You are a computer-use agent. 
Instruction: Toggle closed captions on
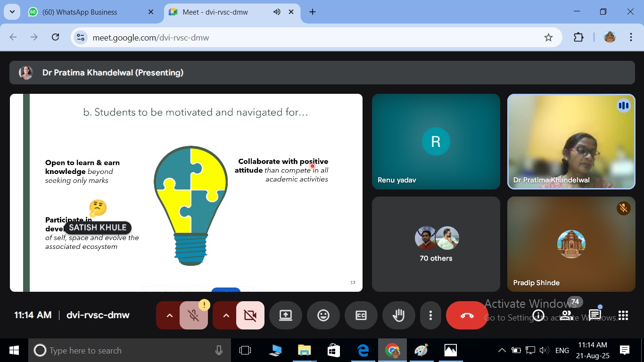click(x=361, y=315)
